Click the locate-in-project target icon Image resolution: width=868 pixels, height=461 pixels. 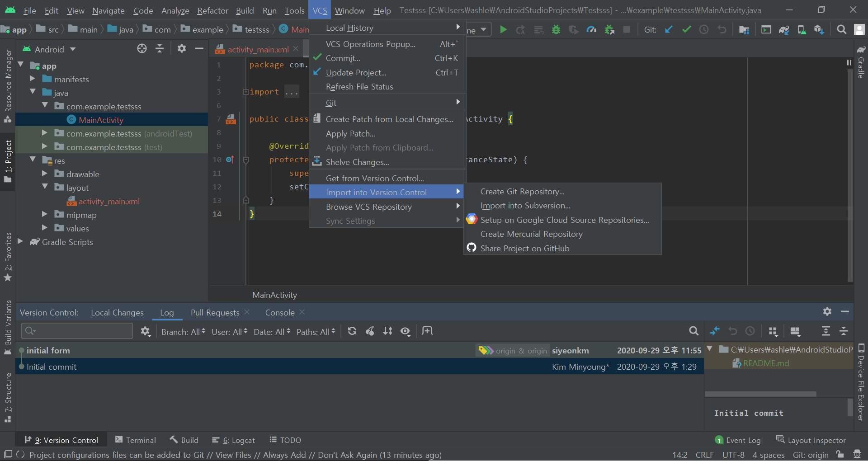coord(142,49)
